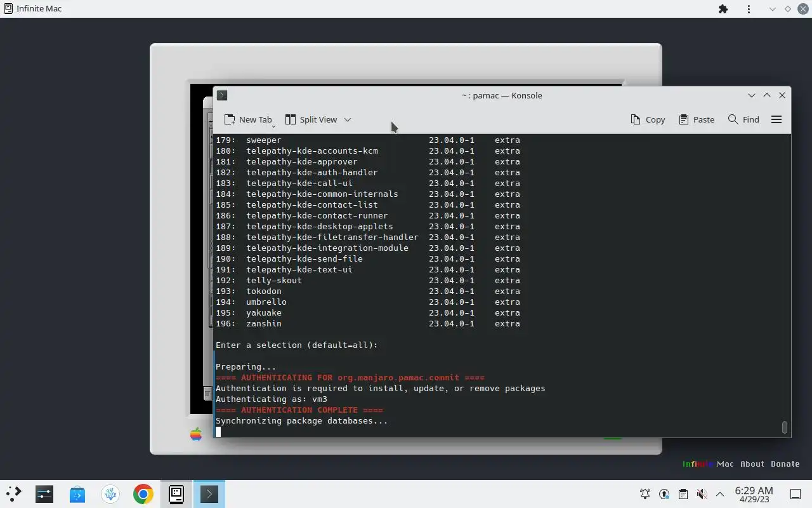
Task: Maximize the Konsole window
Action: click(x=767, y=95)
